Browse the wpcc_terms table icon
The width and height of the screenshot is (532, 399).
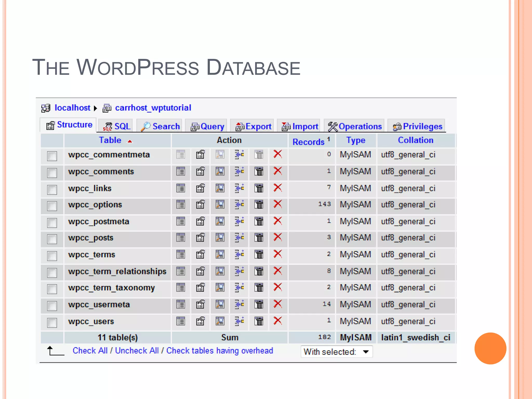click(181, 254)
